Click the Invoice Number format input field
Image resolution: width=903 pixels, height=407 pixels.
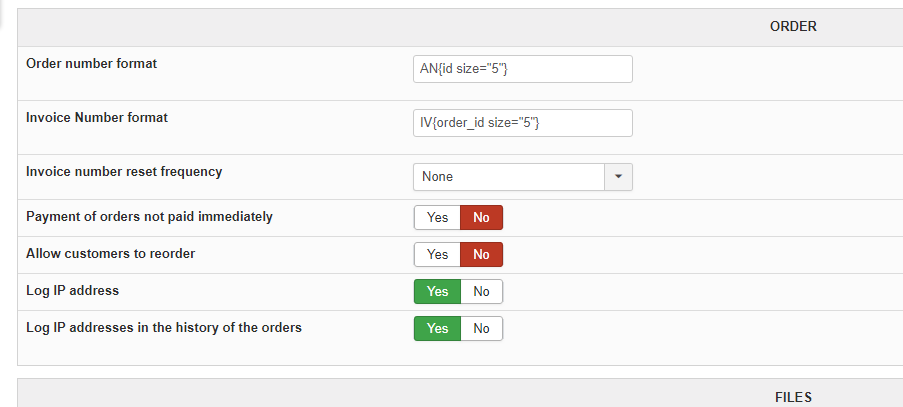(x=522, y=123)
